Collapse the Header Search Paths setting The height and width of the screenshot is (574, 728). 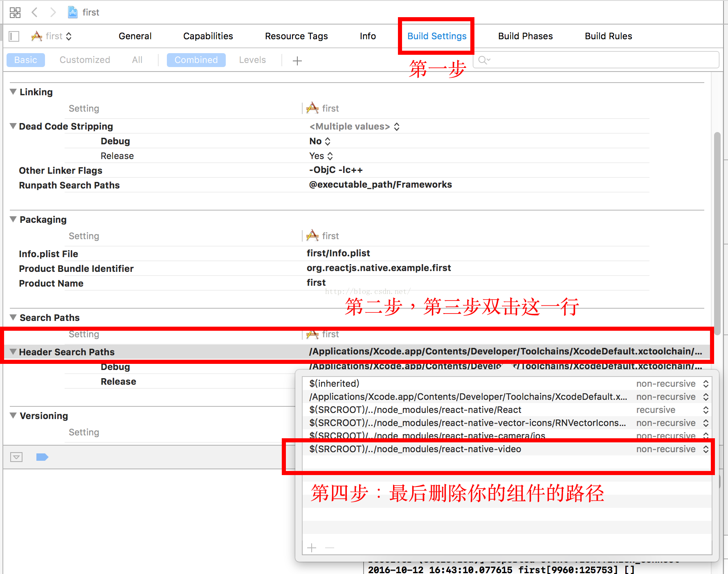13,352
